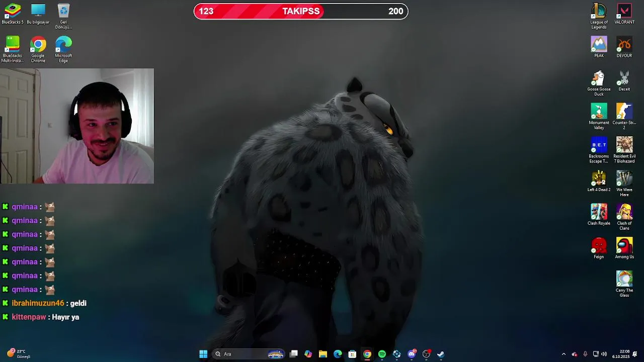Open the Geri Dönüşüm recycle bin
This screenshot has width=644, height=362.
63,16
